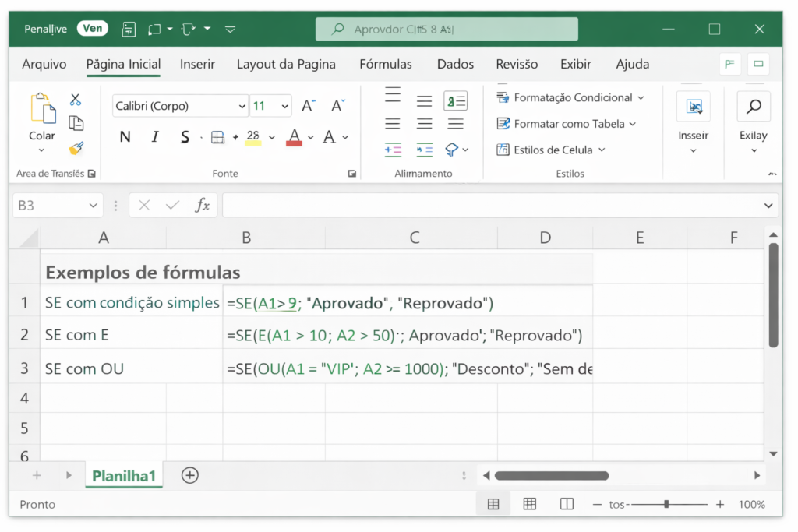Click the insert function fx icon
The height and width of the screenshot is (532, 798).
tap(203, 206)
